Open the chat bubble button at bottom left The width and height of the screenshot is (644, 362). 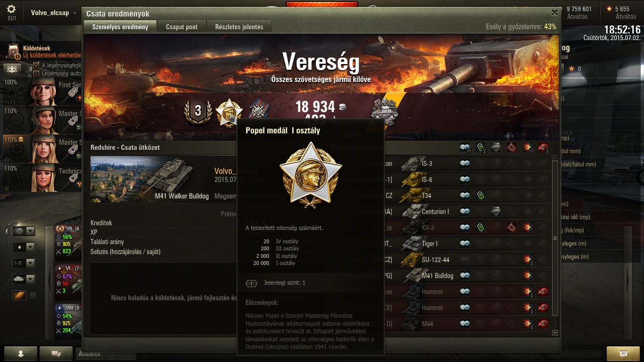tap(56, 354)
